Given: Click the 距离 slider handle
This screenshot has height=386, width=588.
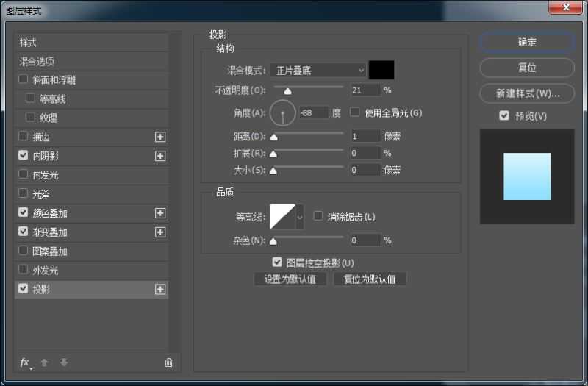Looking at the screenshot, I should coord(274,137).
